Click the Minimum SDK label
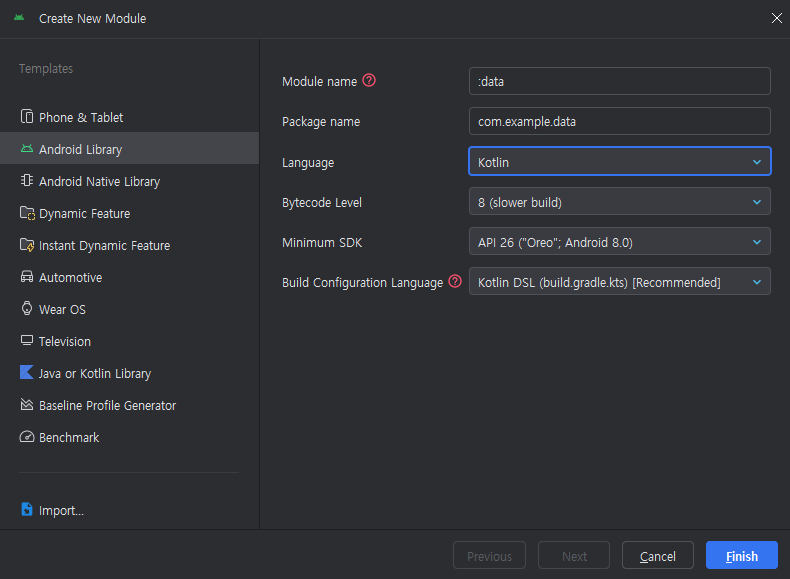This screenshot has height=579, width=790. tap(322, 242)
